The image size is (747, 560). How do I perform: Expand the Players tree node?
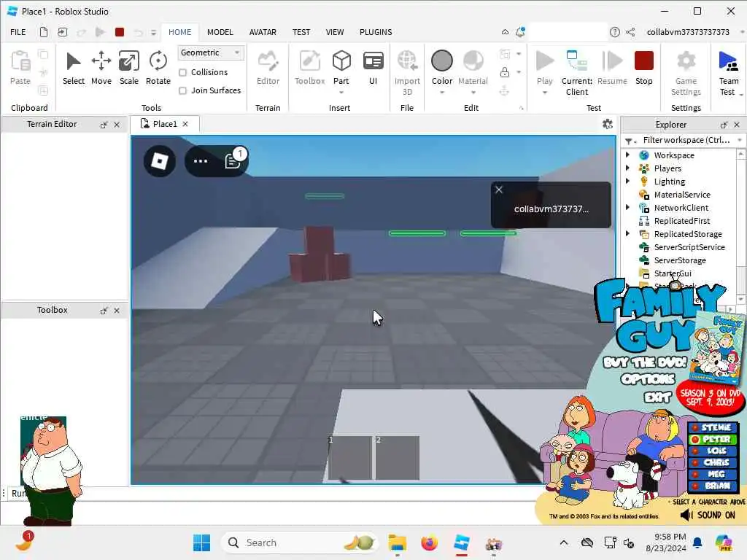pyautogui.click(x=628, y=168)
